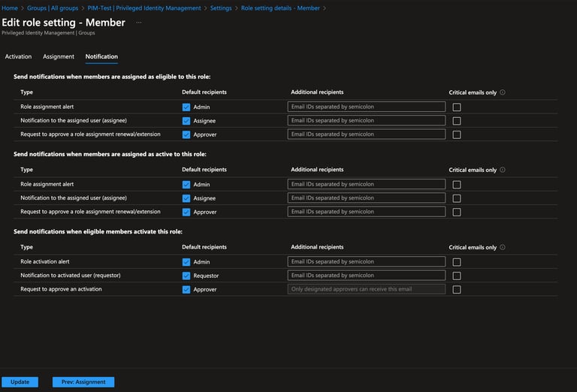Go back with Prev: Assignment button
This screenshot has height=392, width=577.
[x=83, y=381]
